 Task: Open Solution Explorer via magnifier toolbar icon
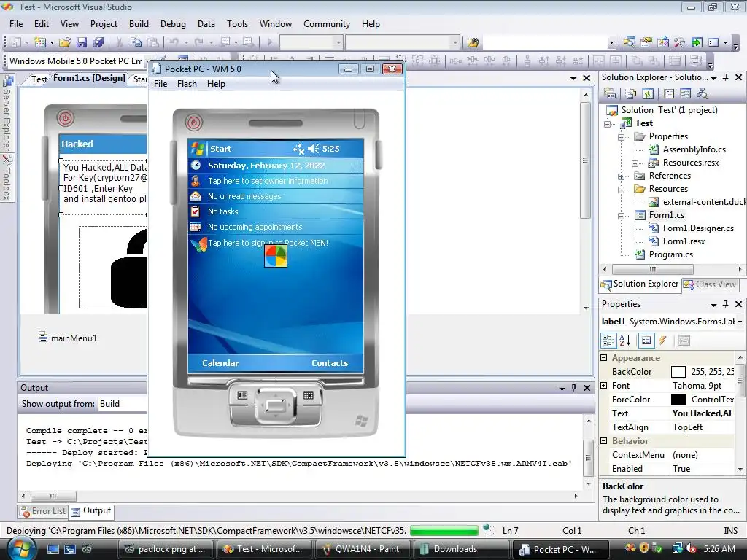click(629, 43)
